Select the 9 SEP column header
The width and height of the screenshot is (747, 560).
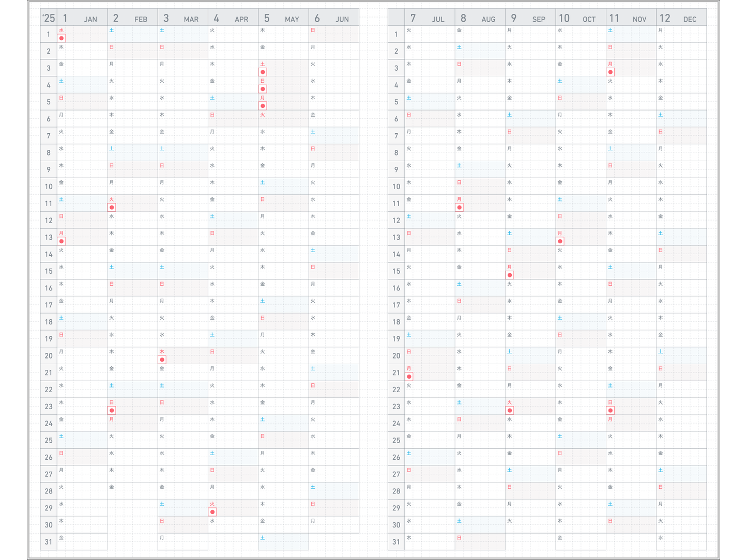coord(530,18)
